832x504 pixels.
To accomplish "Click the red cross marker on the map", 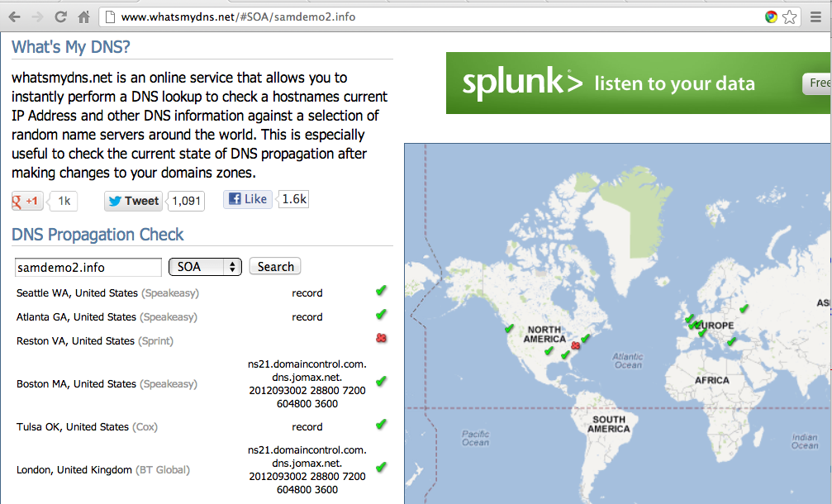I will [x=575, y=345].
